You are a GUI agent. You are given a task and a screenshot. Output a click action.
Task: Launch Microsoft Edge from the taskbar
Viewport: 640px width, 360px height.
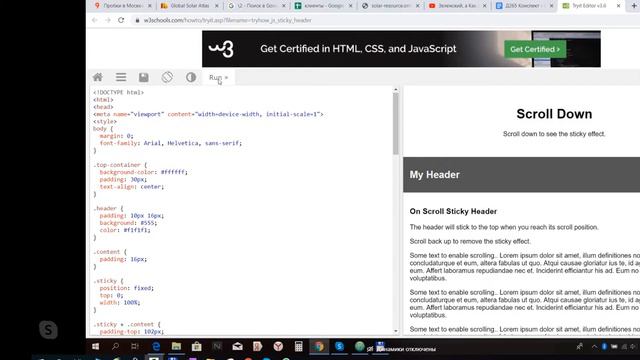[x=156, y=347]
